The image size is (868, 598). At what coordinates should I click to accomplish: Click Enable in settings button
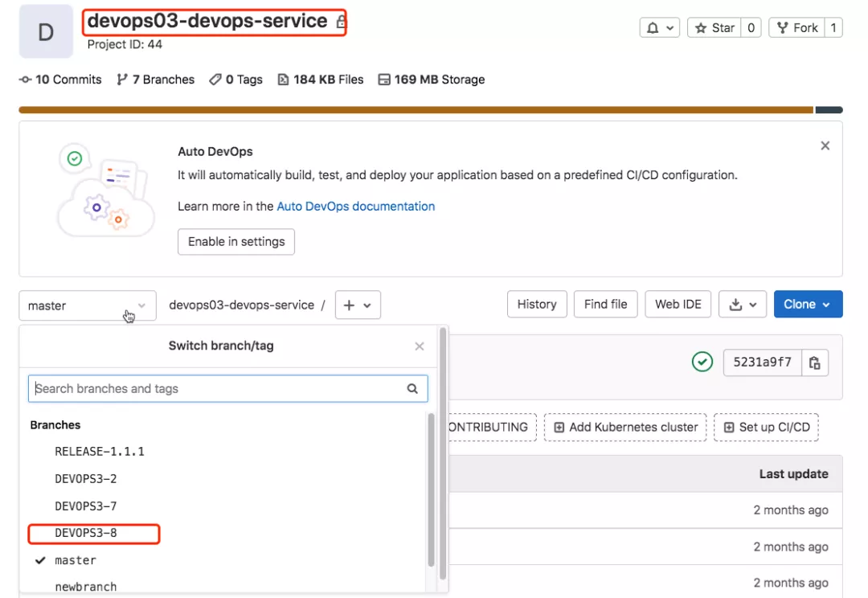(236, 242)
